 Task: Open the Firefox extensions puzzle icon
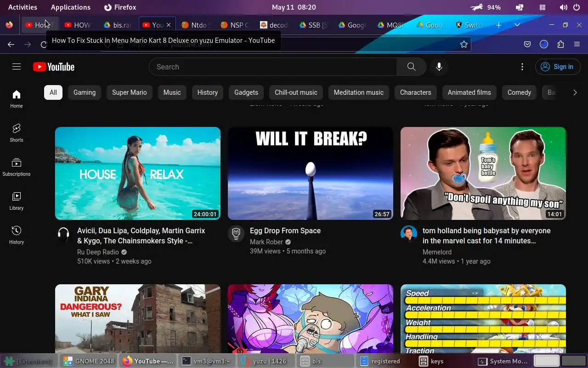[560, 44]
